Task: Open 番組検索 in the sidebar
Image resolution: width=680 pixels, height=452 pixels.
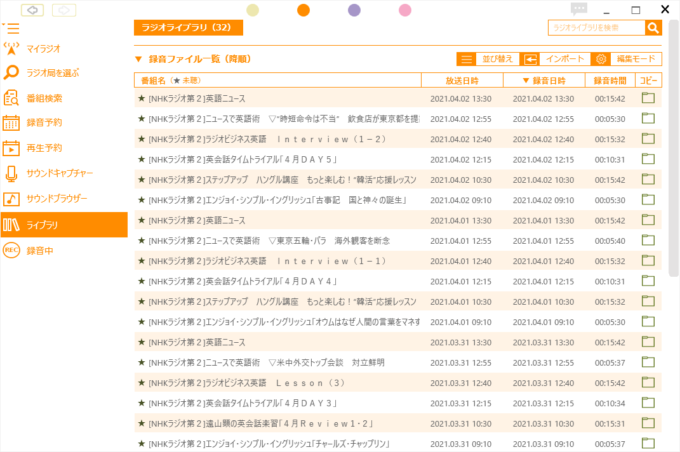Action: click(x=43, y=98)
